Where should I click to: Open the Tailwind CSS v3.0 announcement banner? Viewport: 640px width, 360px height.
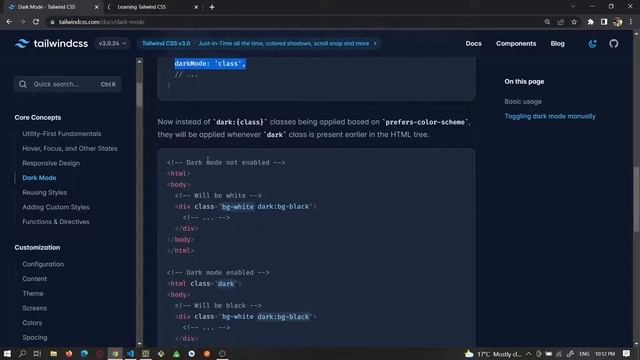[x=259, y=43]
